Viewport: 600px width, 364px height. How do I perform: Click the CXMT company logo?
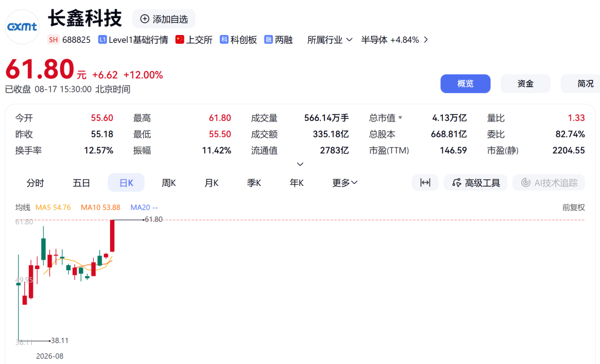22,27
